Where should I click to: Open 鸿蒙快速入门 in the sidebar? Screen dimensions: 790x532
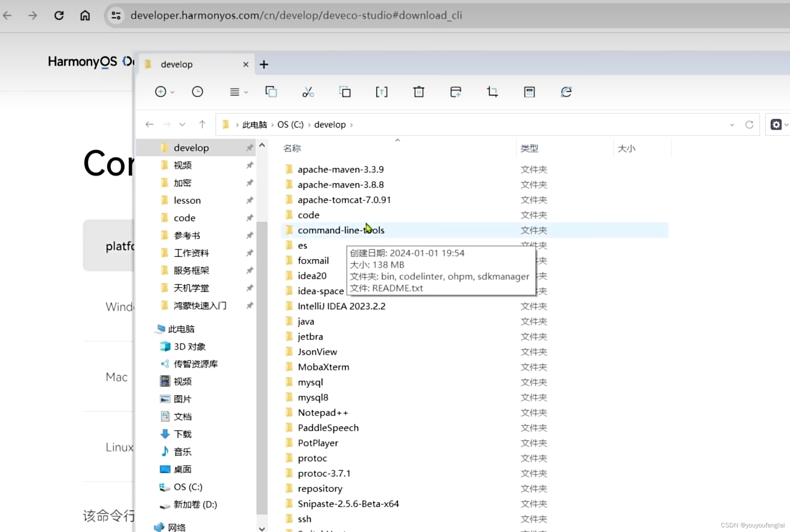[200, 305]
